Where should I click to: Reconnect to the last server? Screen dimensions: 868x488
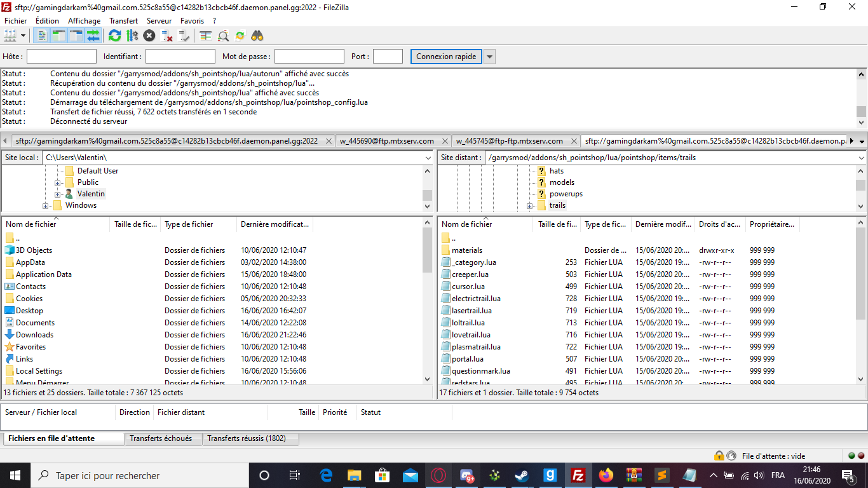(184, 36)
